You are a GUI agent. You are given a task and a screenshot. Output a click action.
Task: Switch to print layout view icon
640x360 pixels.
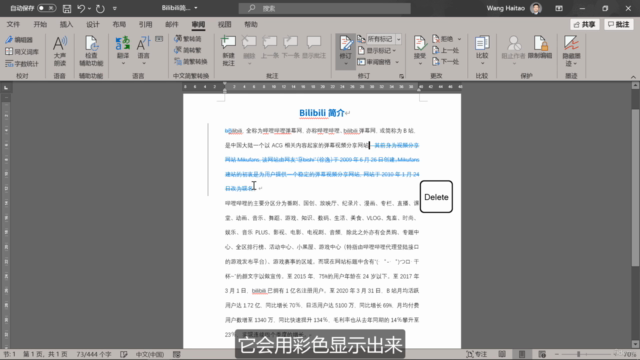point(522,354)
